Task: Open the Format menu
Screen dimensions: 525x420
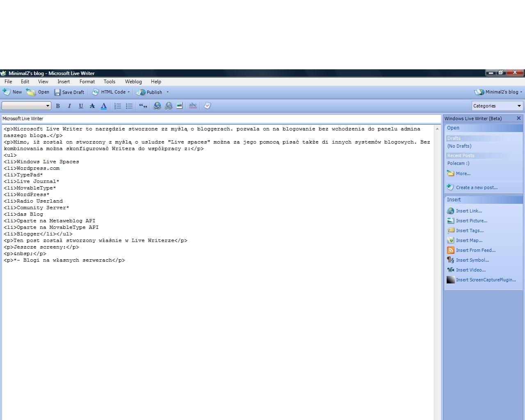Action: tap(87, 82)
